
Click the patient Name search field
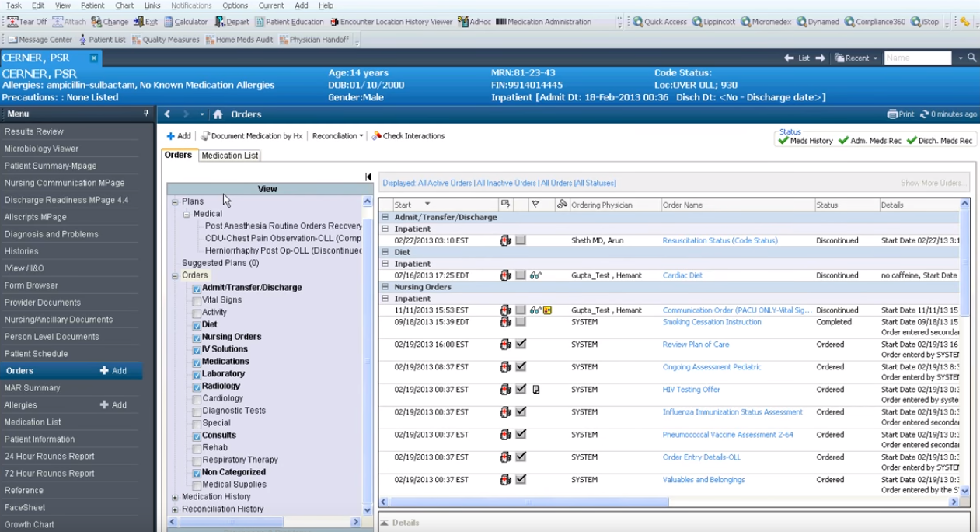pyautogui.click(x=917, y=58)
